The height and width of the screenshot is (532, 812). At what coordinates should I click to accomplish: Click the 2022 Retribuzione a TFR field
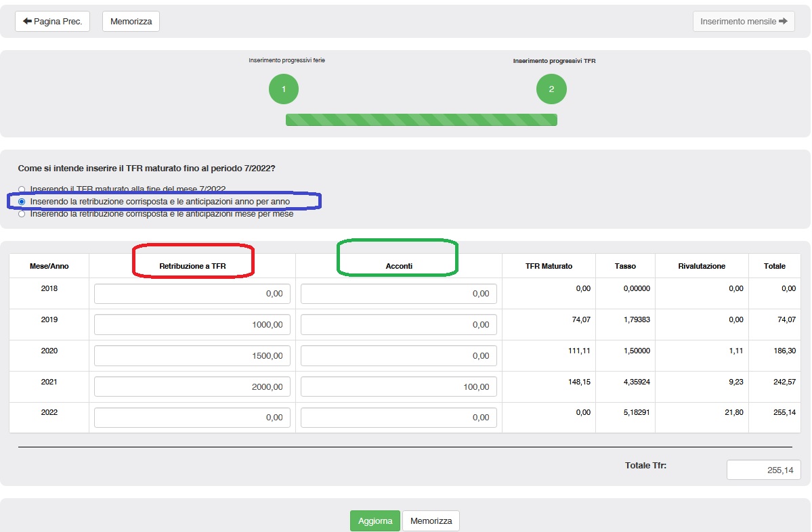click(x=192, y=418)
